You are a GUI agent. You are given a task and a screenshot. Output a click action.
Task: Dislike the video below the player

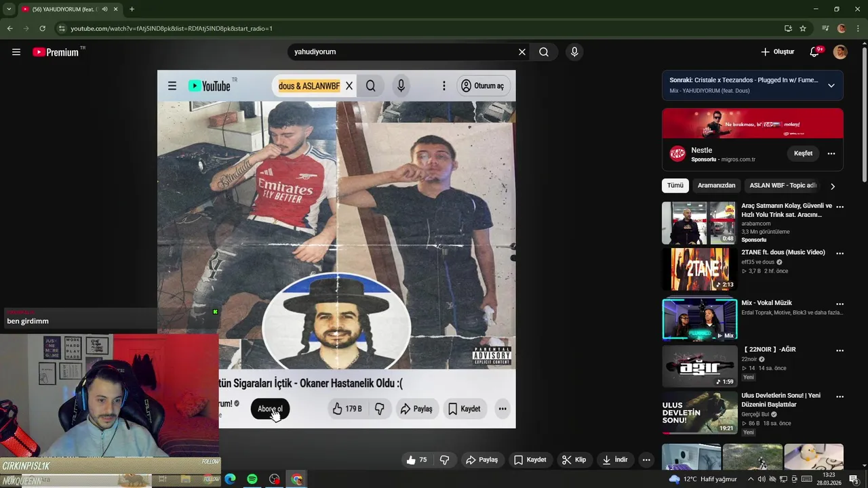445,460
